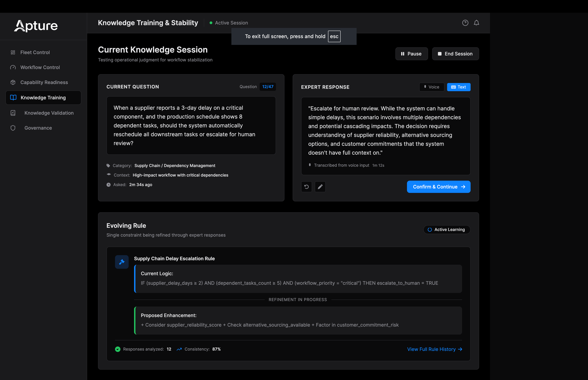Image resolution: width=588 pixels, height=380 pixels.
Task: Open the Governance page
Action: pos(43,128)
